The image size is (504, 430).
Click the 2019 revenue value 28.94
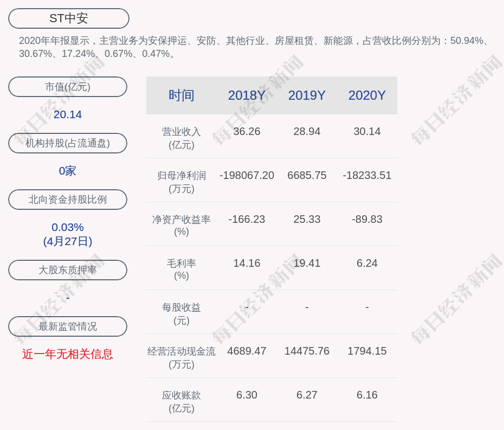[307, 131]
